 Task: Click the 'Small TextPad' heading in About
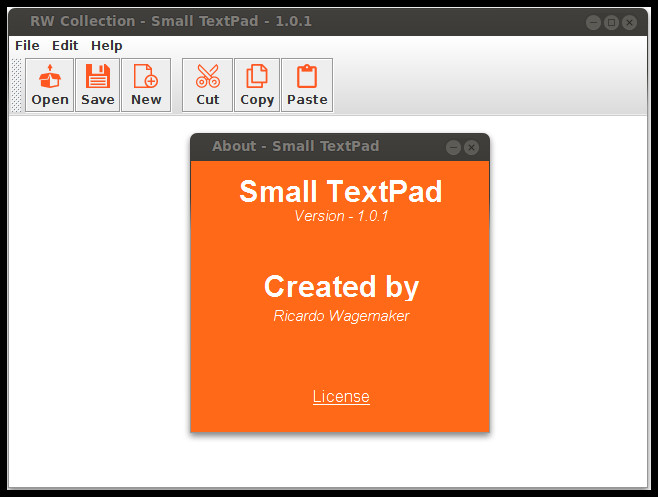(x=341, y=191)
